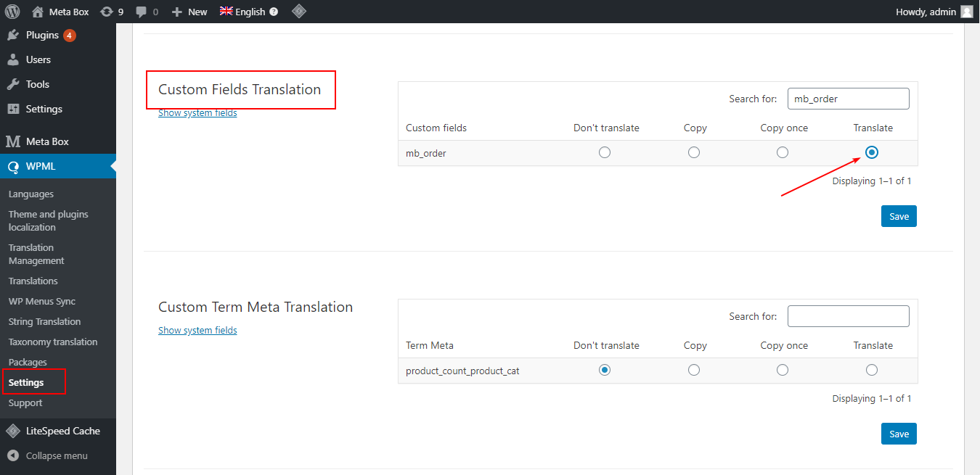Open the String Translation page

coord(44,321)
